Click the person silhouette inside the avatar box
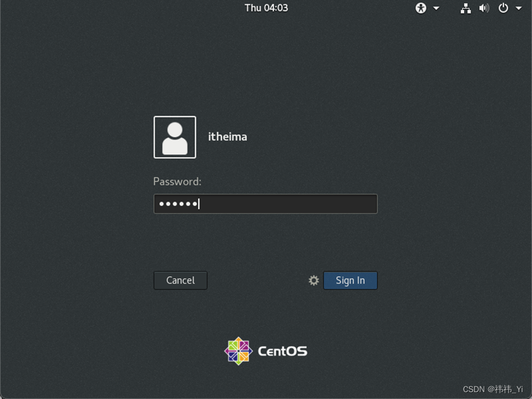Image resolution: width=532 pixels, height=399 pixels. click(x=175, y=137)
